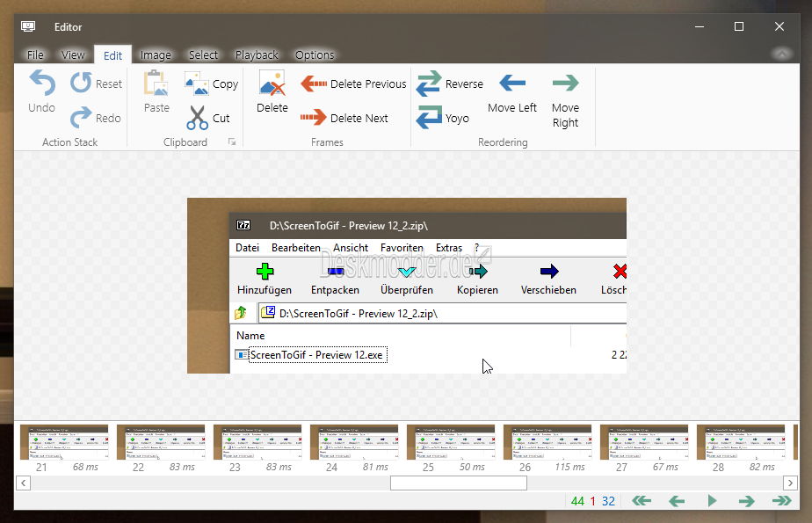Select frame 23 thumbnail
The width and height of the screenshot is (812, 523).
[257, 442]
